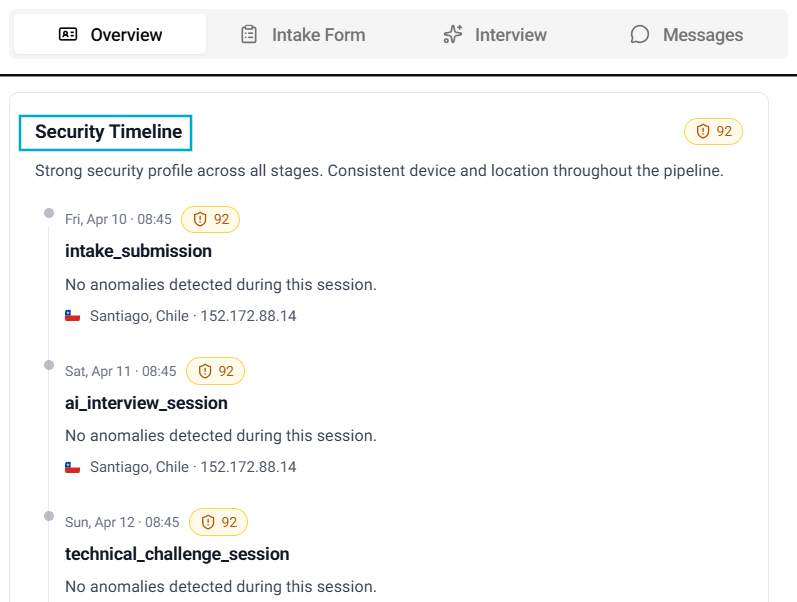The image size is (797, 602).
Task: Click the ai_interview_session score shield badge
Action: [x=215, y=371]
